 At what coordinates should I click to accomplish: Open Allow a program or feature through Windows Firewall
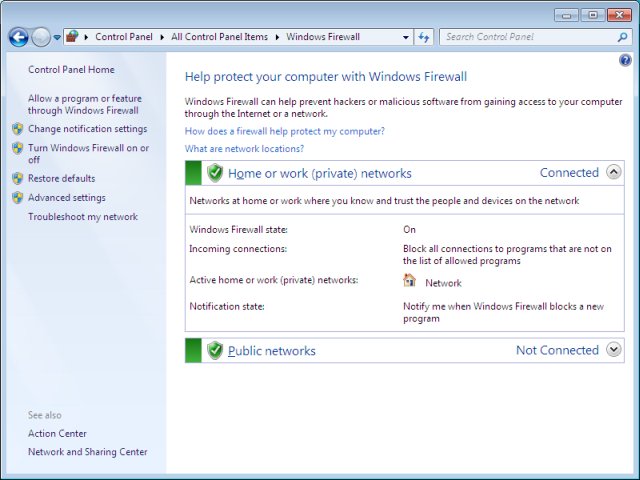coord(85,104)
